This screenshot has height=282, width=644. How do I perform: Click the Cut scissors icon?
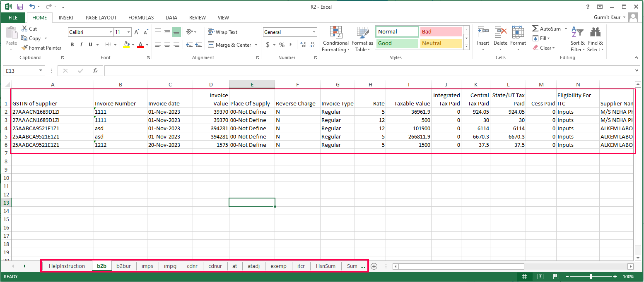click(24, 29)
